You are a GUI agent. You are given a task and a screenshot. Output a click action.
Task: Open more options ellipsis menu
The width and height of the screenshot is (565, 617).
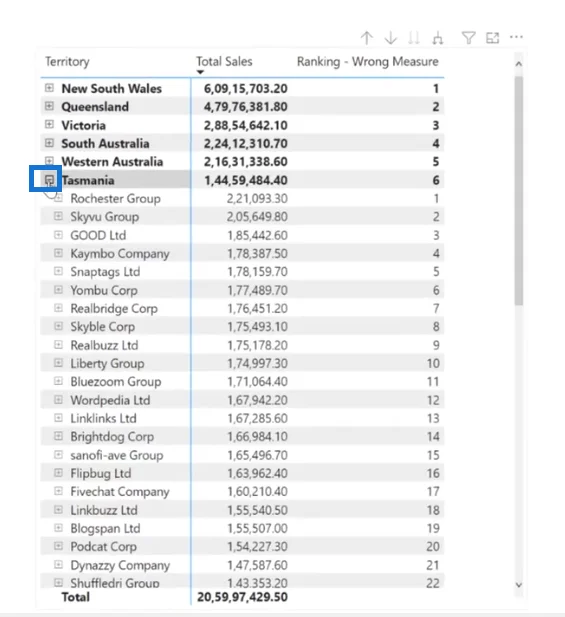[516, 37]
